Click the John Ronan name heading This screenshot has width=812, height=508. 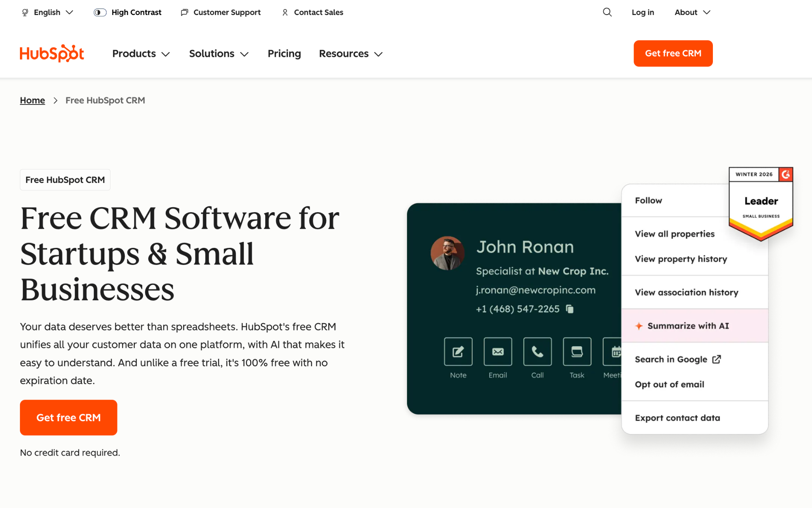point(525,247)
